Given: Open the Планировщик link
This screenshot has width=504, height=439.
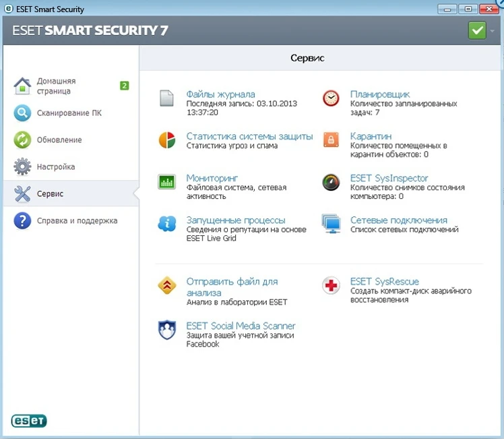Looking at the screenshot, I should click(380, 94).
